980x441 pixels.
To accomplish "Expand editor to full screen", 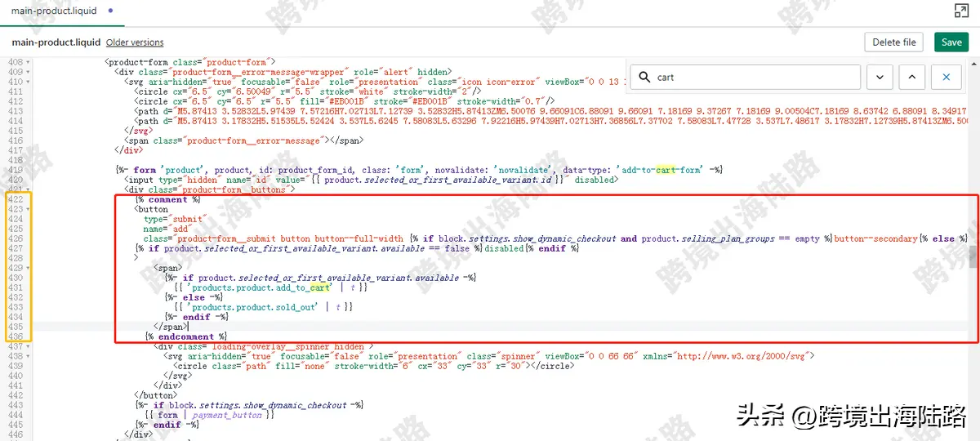I will tap(961, 11).
